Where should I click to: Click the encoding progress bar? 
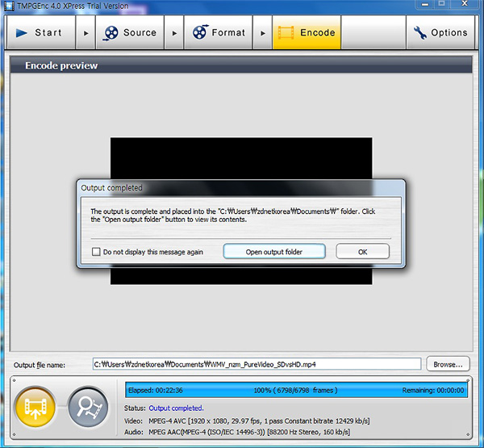click(296, 390)
